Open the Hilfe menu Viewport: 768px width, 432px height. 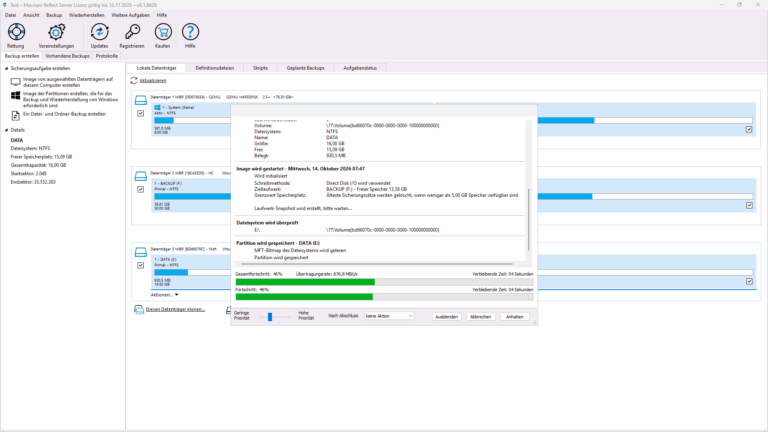[162, 15]
